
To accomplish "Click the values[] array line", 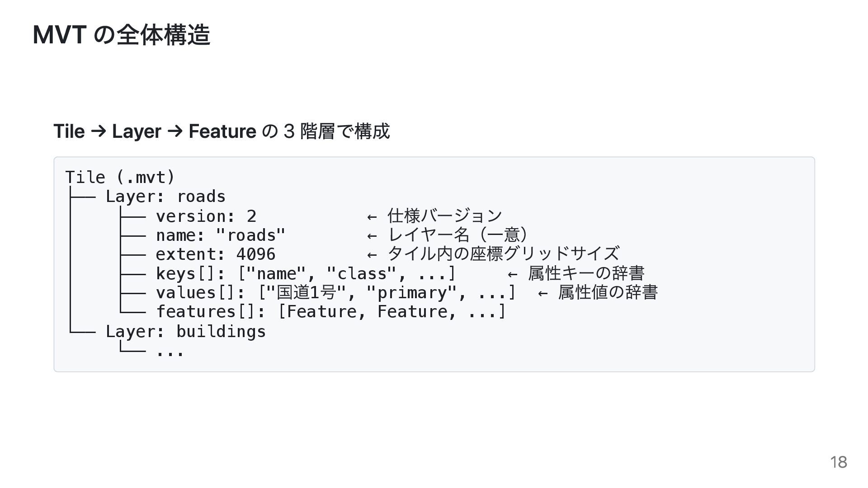I will [x=335, y=293].
